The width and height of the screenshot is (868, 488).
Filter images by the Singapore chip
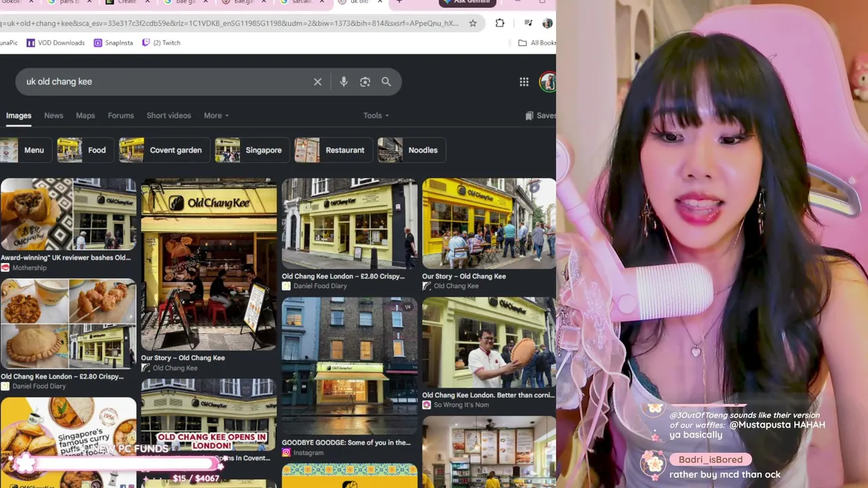click(x=252, y=150)
